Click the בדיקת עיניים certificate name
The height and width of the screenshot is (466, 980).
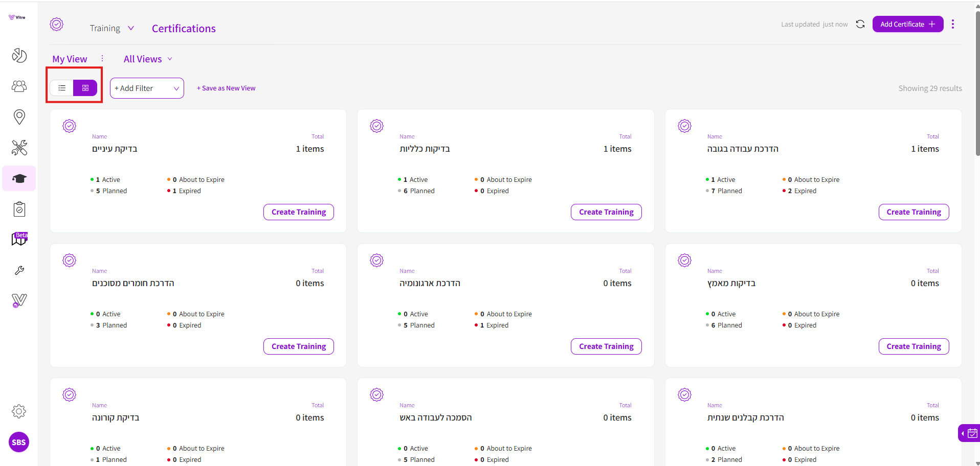tap(115, 149)
